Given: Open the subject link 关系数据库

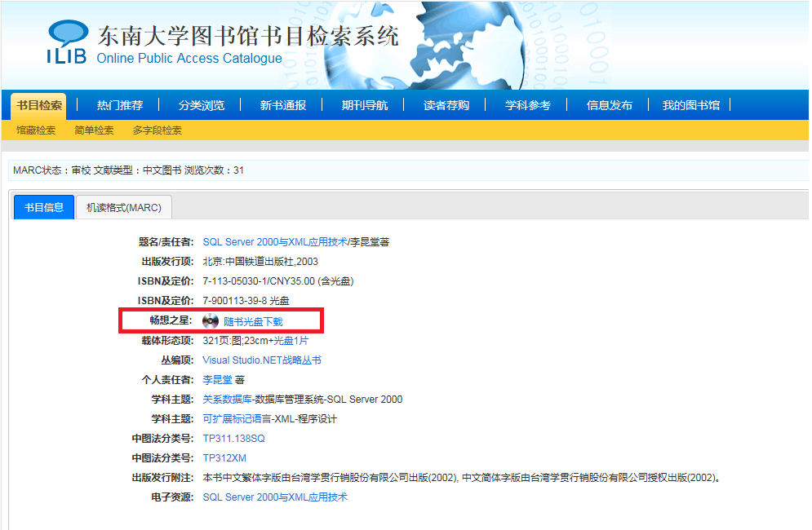Looking at the screenshot, I should click(227, 399).
